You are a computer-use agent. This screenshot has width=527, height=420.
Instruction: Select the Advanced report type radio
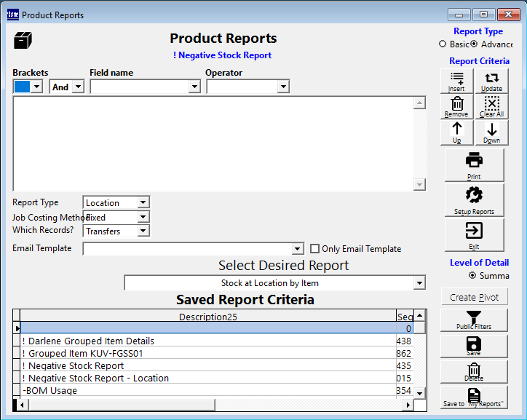pyautogui.click(x=474, y=44)
